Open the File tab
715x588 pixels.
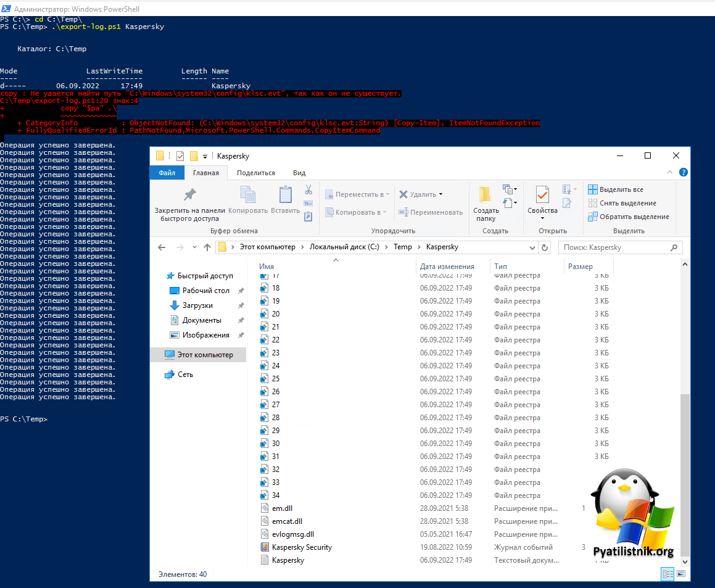[167, 173]
